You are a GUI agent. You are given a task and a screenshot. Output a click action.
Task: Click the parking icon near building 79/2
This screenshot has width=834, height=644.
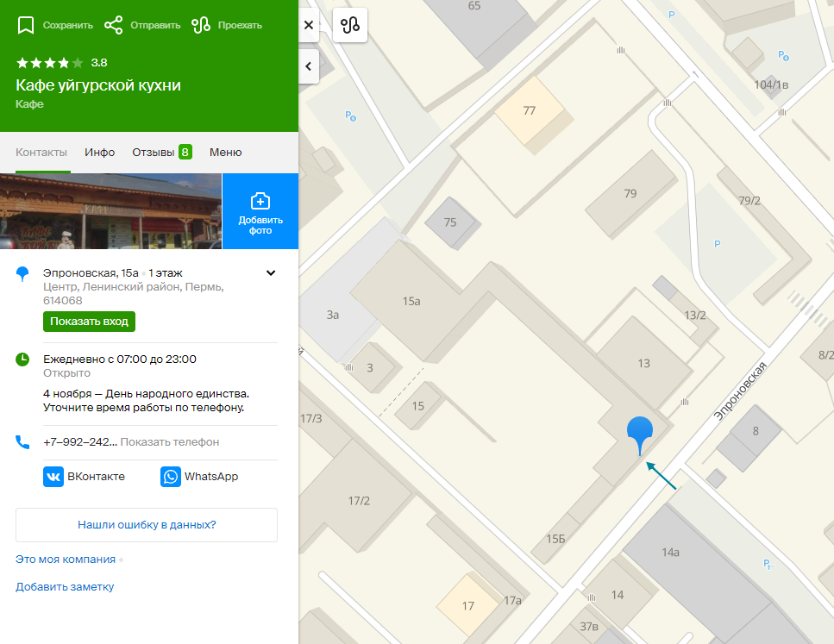pos(717,244)
